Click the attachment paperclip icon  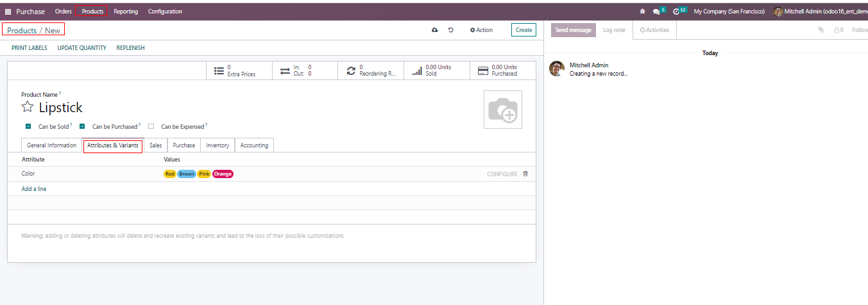click(x=821, y=30)
